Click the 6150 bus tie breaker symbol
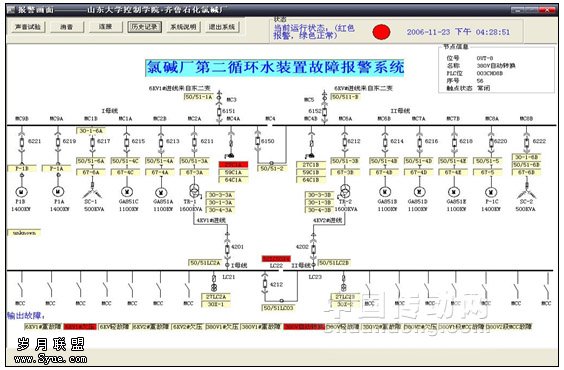Screen dimensions: 564x370 (258, 141)
